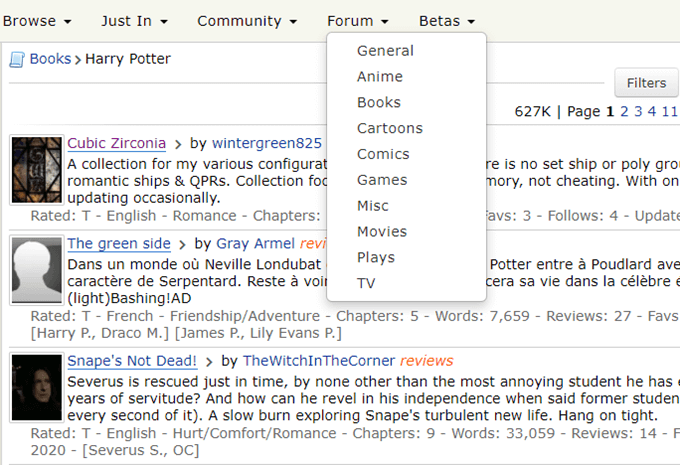Select Cartoons forum category
The image size is (680, 465).
(x=390, y=128)
